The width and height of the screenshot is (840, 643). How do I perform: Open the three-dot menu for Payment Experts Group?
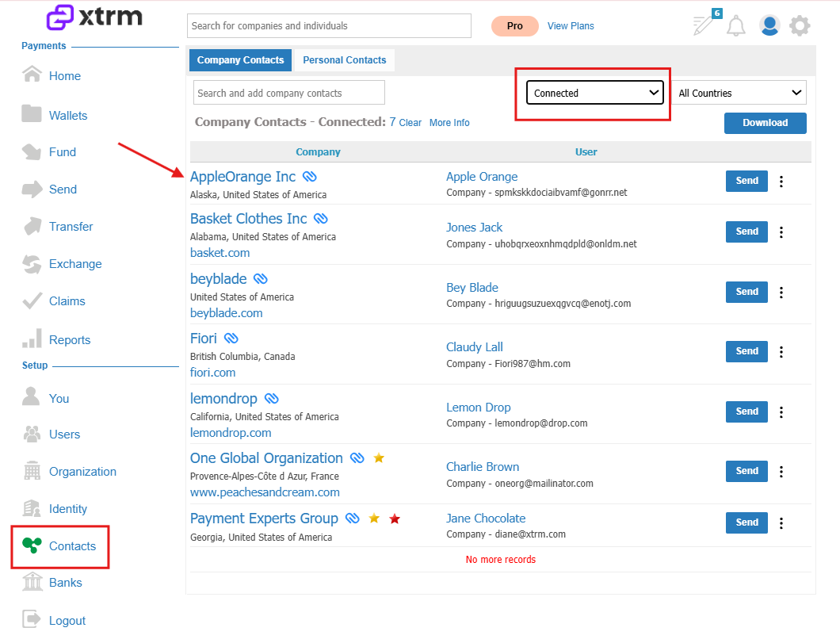(781, 523)
